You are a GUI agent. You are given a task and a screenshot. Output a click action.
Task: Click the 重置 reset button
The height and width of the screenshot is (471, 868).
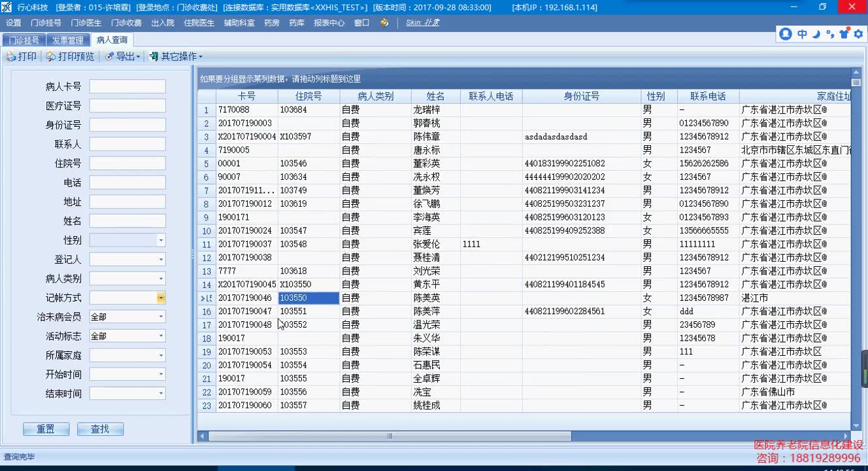46,429
